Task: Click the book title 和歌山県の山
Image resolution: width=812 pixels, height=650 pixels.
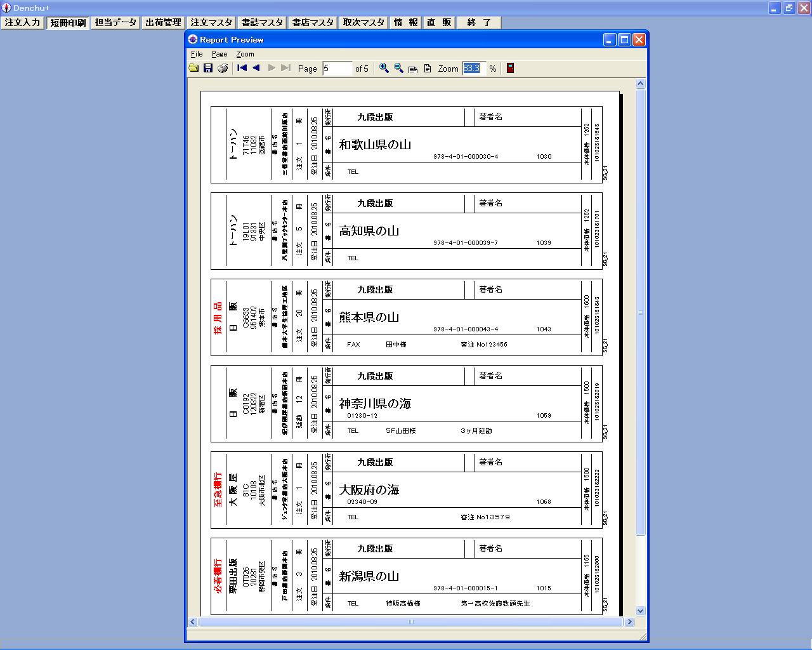Action: coord(375,145)
